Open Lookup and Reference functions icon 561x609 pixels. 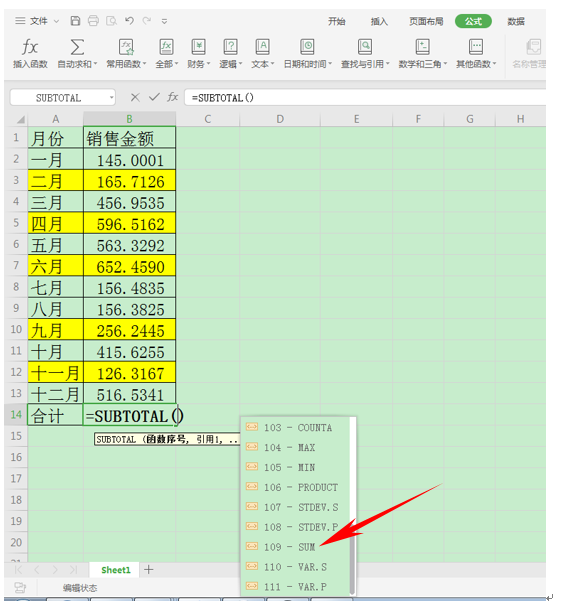click(x=365, y=47)
